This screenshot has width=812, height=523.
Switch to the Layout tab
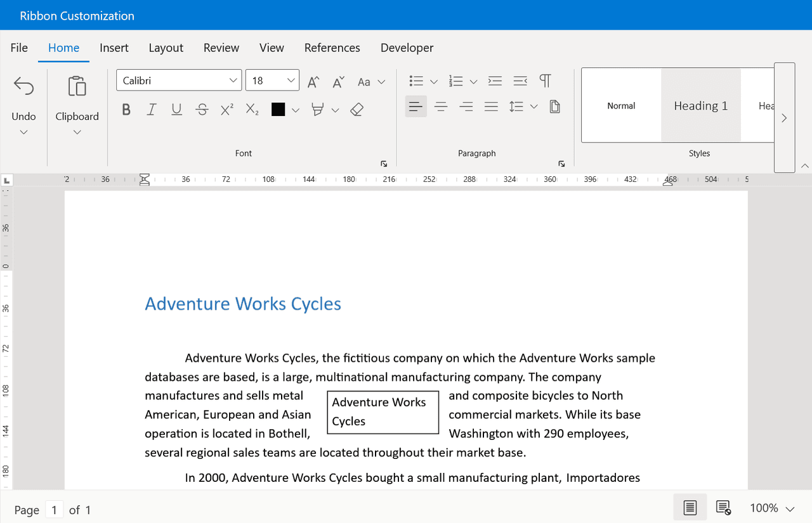166,48
